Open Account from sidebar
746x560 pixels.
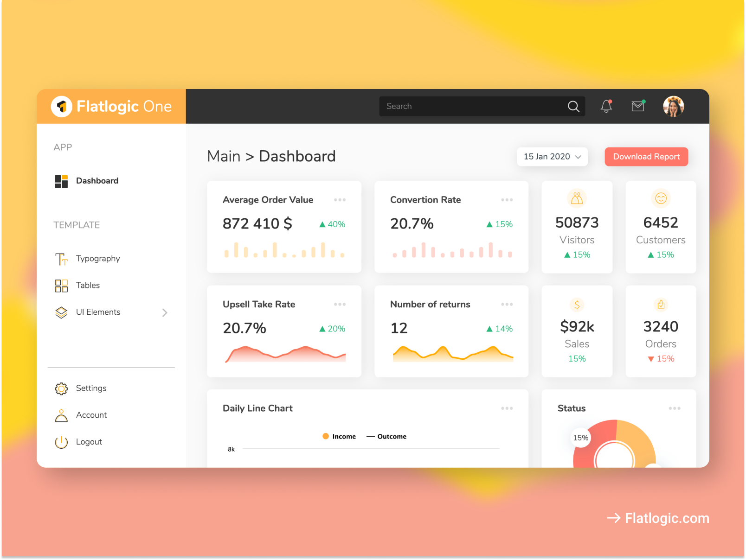[91, 415]
